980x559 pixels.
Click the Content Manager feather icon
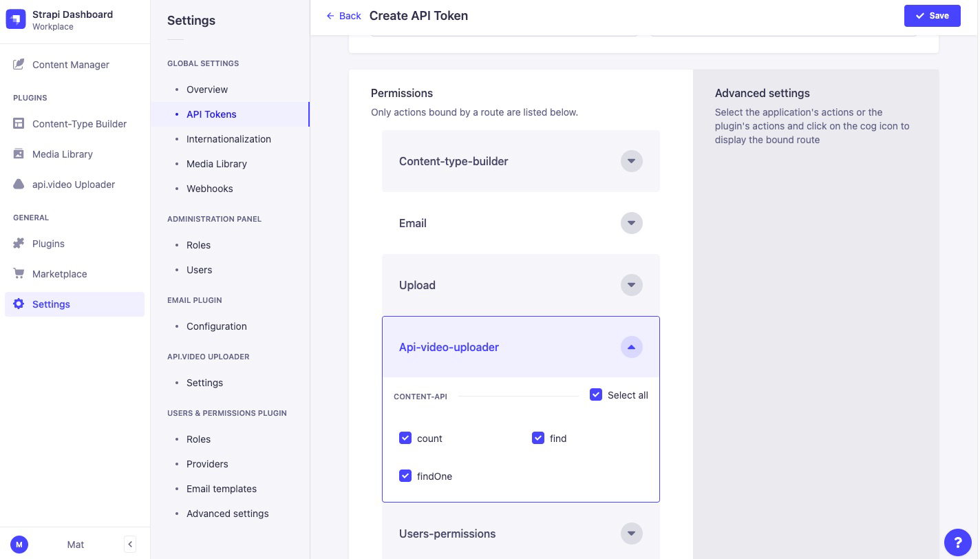(x=19, y=65)
